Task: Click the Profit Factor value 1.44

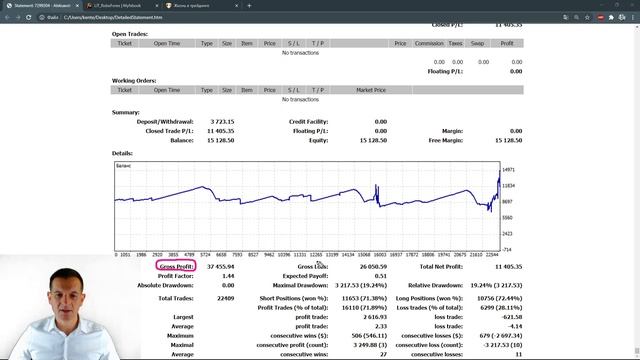Action: coord(228,276)
